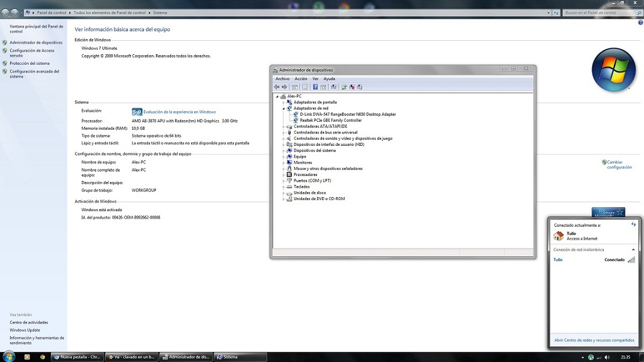
Task: Expand Dispositivos de interfaz de usuario (HID)
Action: [x=283, y=145]
